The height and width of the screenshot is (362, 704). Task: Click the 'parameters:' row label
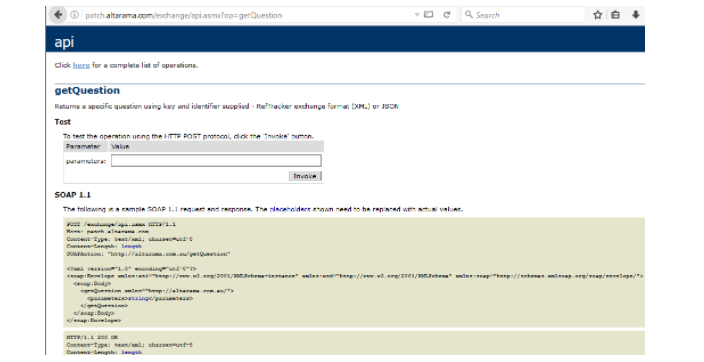(x=86, y=161)
